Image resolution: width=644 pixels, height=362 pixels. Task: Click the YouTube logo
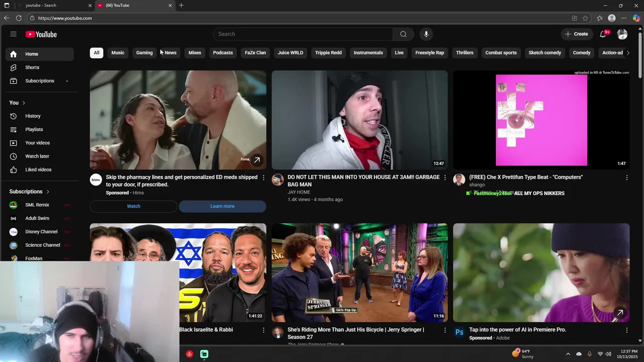[x=41, y=34]
